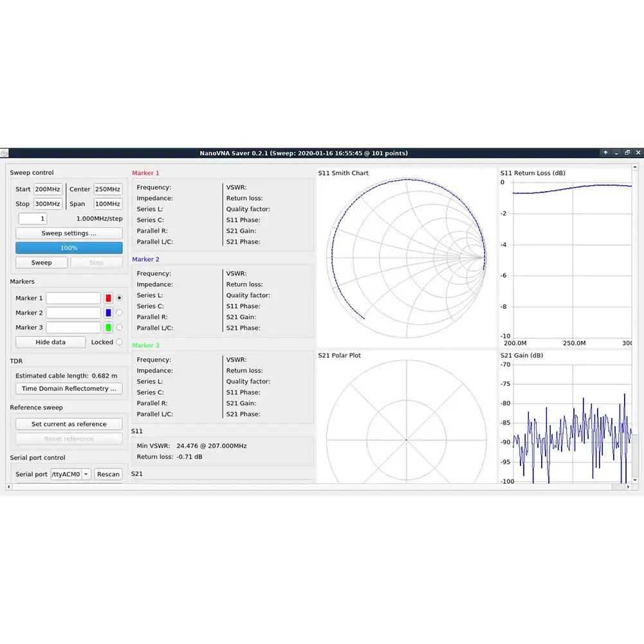Click the Sweep button
The width and height of the screenshot is (644, 644).
pos(41,263)
